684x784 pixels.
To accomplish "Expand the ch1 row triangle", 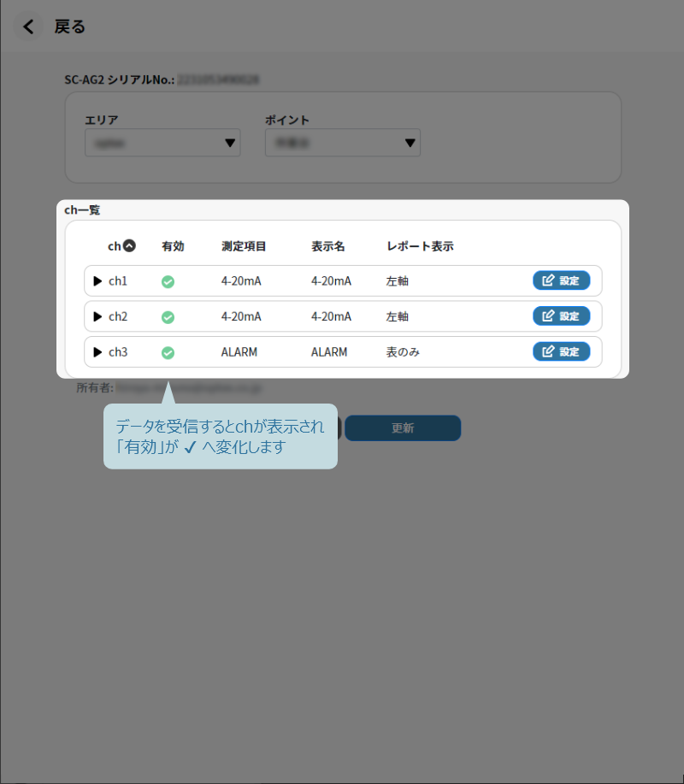I will (97, 281).
